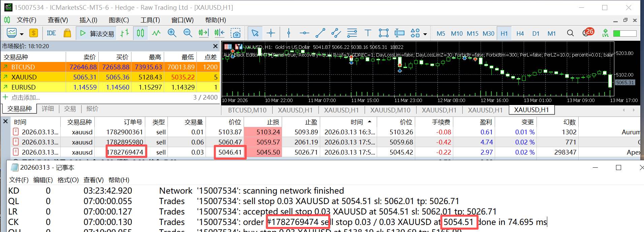Expand the new chart dropdown arrow
Image resolution: width=644 pixels, height=232 pixels.
pyautogui.click(x=22, y=34)
